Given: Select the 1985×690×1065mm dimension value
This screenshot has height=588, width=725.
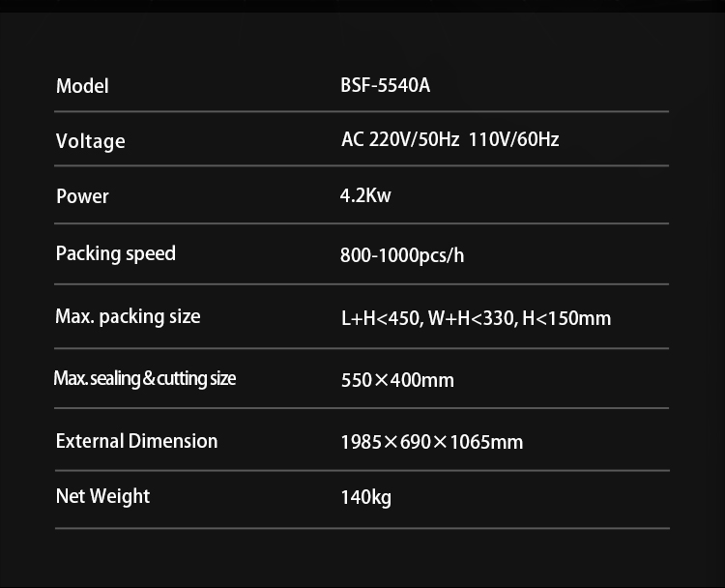Looking at the screenshot, I should click(431, 442).
